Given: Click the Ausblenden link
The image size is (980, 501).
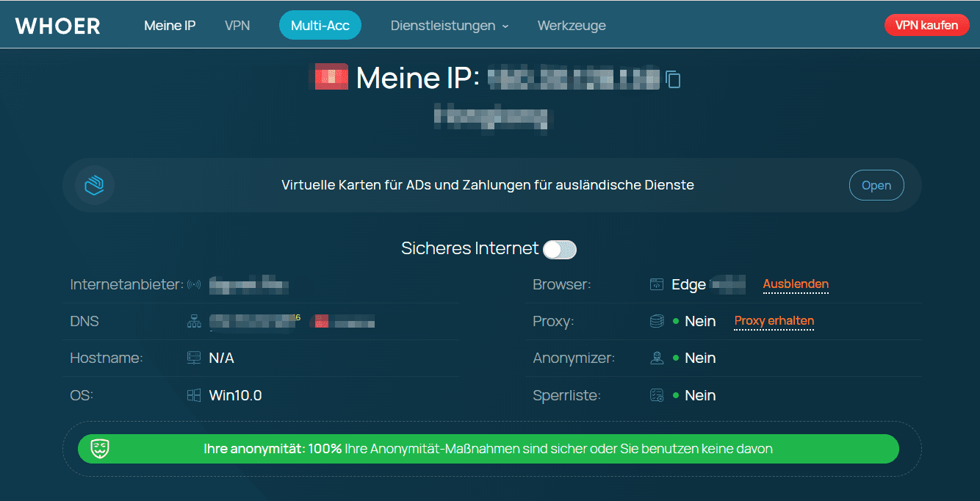Looking at the screenshot, I should (796, 284).
